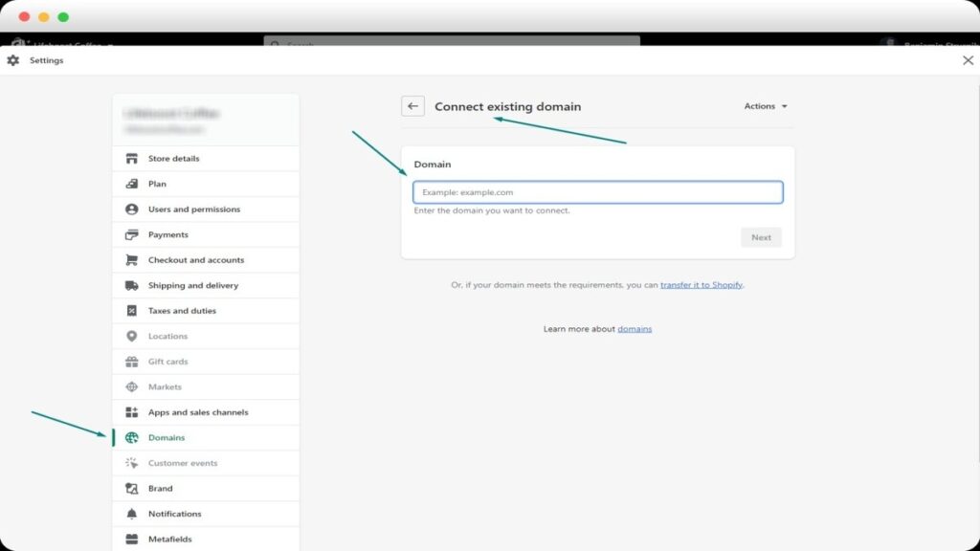
Task: Open Plan settings via its card icon
Action: click(x=131, y=183)
